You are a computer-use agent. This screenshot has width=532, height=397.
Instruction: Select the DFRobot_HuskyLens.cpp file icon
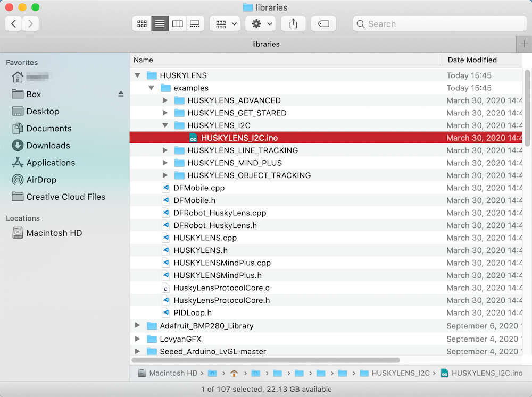165,213
